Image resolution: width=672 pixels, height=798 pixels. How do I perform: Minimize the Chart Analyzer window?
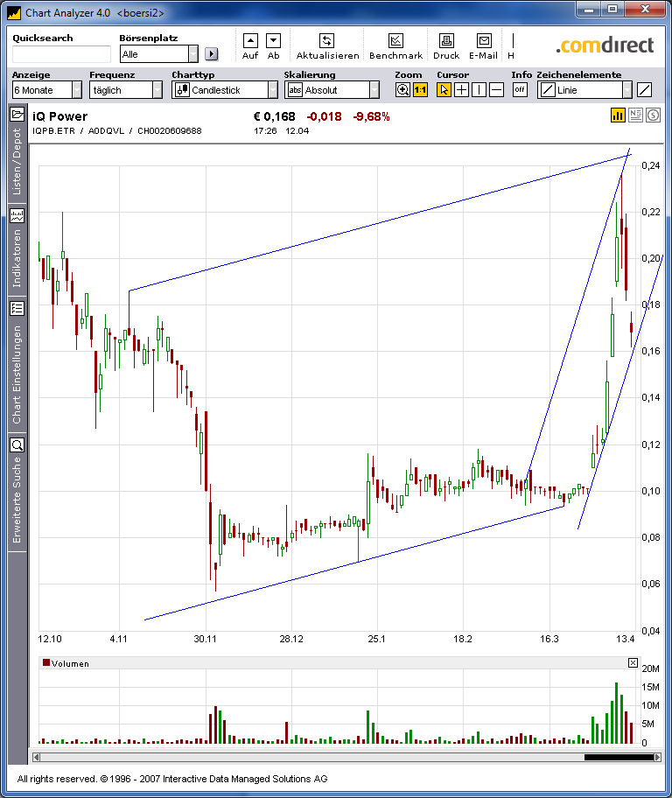589,9
